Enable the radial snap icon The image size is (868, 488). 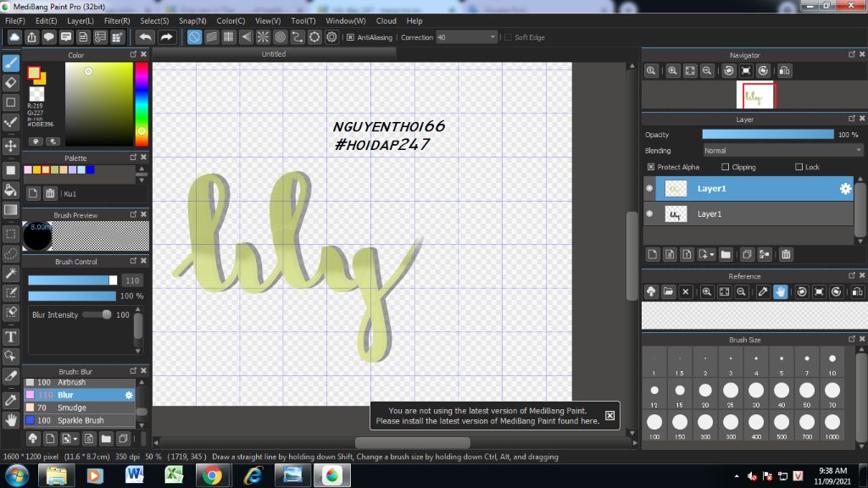263,37
